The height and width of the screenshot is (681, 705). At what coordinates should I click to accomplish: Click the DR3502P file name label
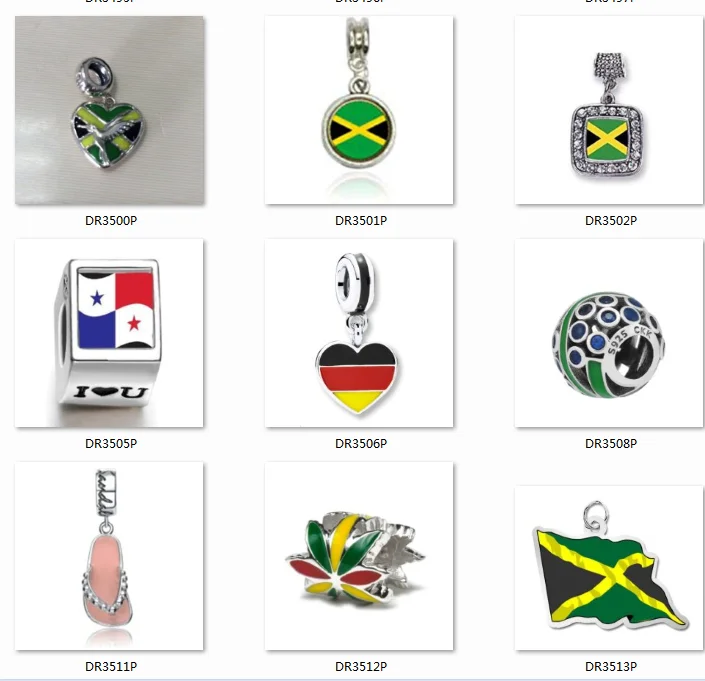point(611,221)
